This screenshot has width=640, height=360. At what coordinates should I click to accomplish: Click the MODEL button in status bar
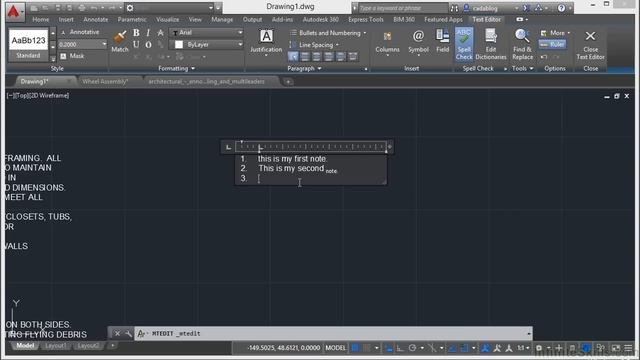point(336,348)
